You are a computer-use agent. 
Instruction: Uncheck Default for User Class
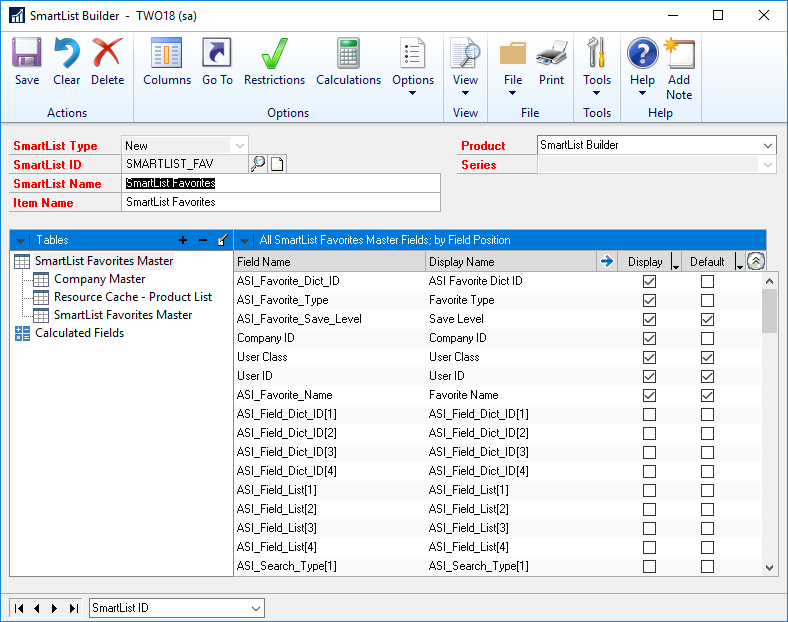pos(707,358)
